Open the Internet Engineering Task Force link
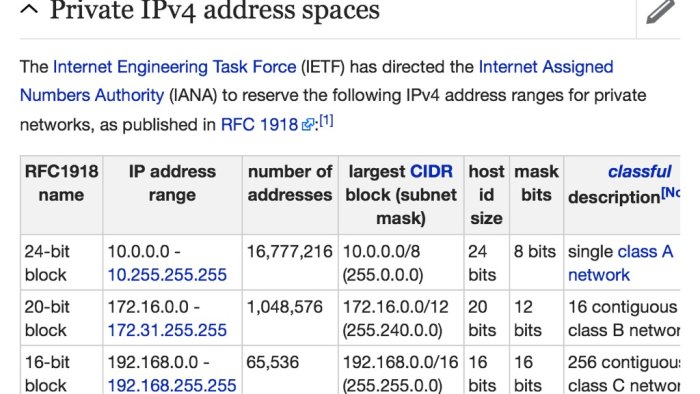The width and height of the screenshot is (700, 394). (x=175, y=67)
